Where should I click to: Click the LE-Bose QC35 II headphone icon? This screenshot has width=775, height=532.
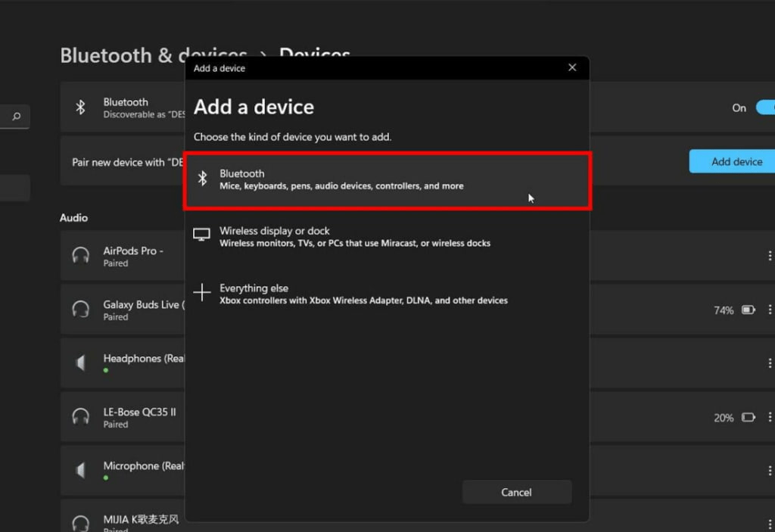(x=81, y=416)
